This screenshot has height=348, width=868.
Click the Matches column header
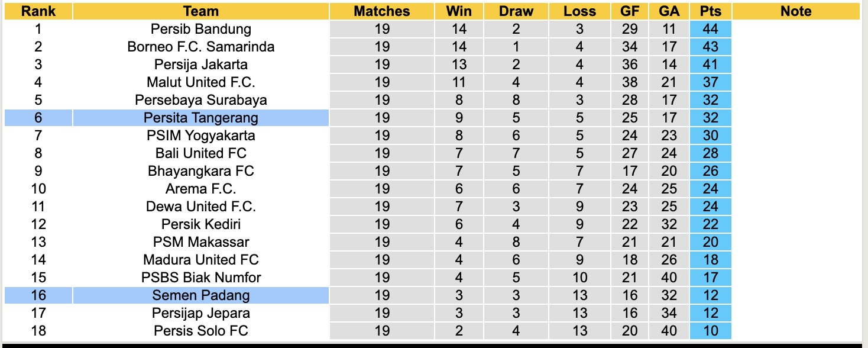pos(382,11)
